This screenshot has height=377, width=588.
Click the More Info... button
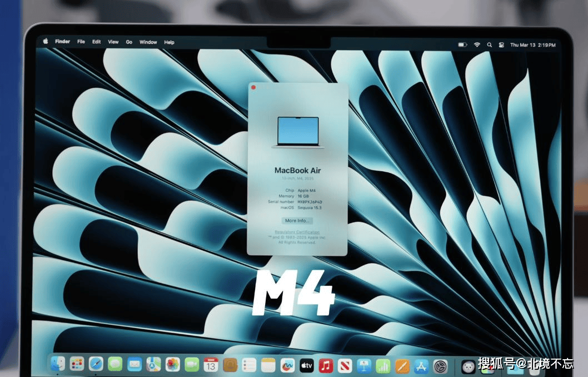coord(297,221)
